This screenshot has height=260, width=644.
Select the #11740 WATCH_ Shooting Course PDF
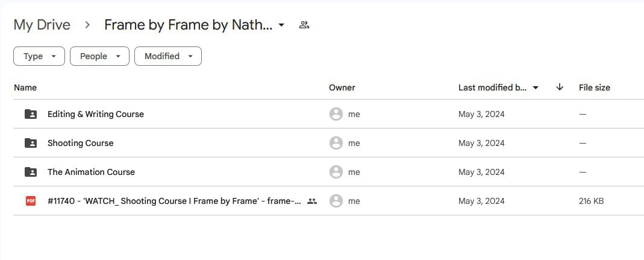click(x=174, y=201)
